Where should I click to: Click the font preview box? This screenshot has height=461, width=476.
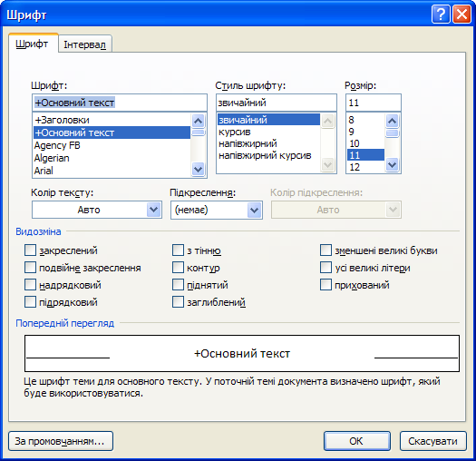(242, 353)
